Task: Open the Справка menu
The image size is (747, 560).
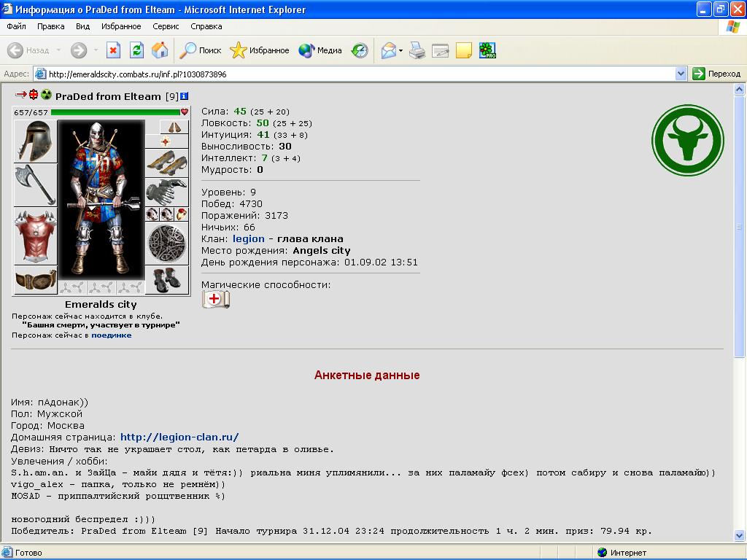Action: point(206,26)
